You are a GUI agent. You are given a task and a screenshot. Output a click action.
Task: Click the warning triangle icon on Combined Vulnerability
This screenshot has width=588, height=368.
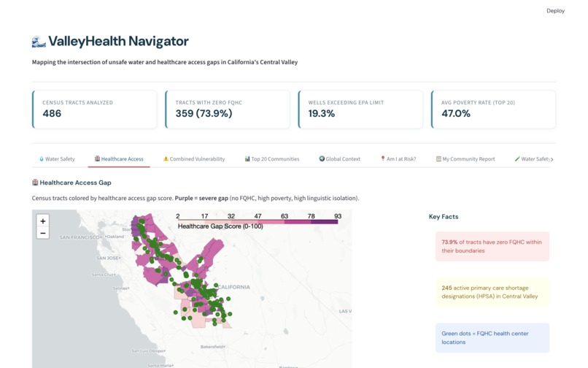pyautogui.click(x=166, y=159)
